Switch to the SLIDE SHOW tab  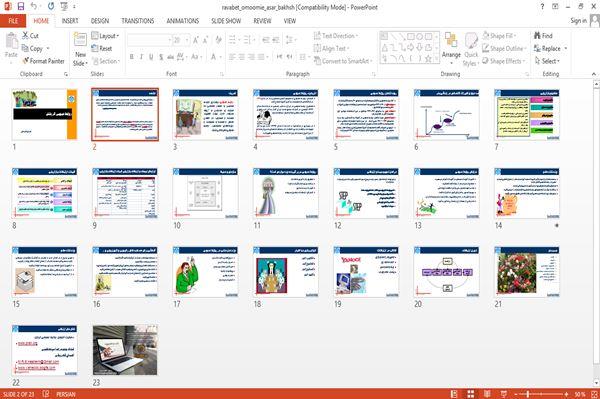(x=226, y=21)
